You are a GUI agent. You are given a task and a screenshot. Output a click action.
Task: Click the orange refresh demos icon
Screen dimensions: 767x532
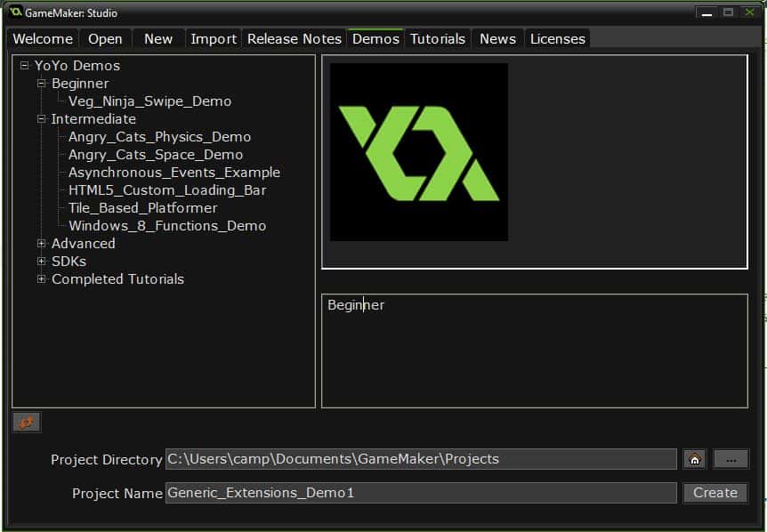(x=27, y=423)
